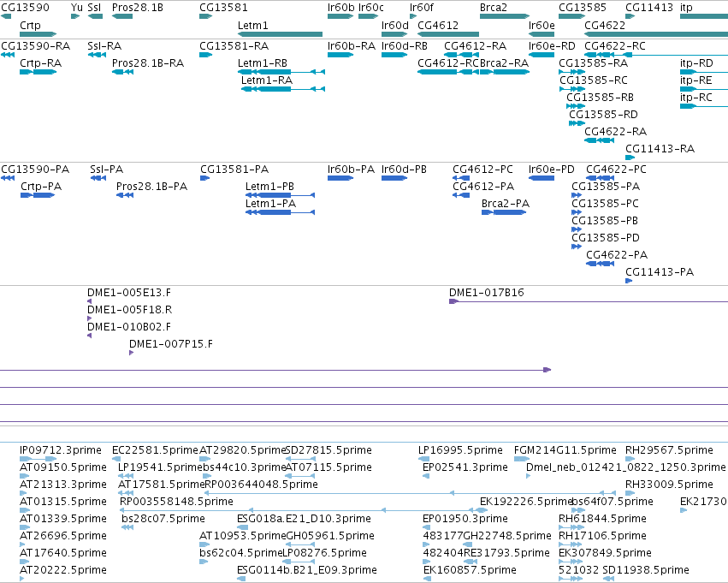Click the itp-RE transcript label
The width and height of the screenshot is (728, 583).
point(695,80)
